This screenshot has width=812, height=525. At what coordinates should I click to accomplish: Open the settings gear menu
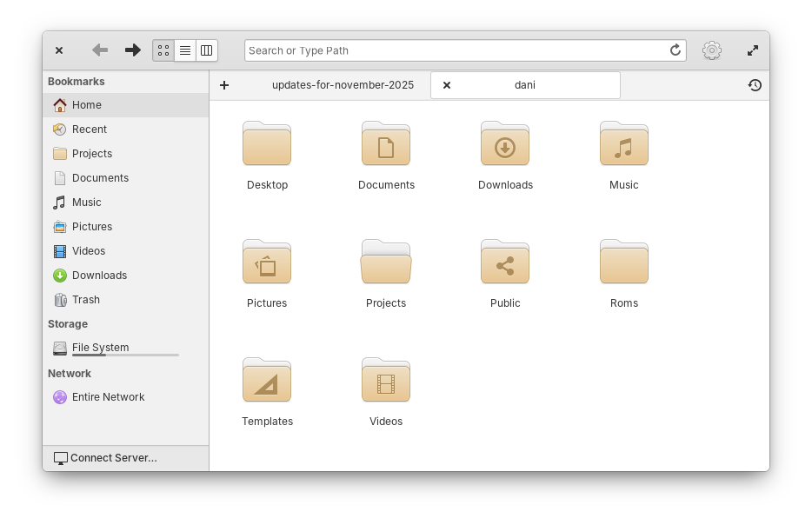point(712,50)
